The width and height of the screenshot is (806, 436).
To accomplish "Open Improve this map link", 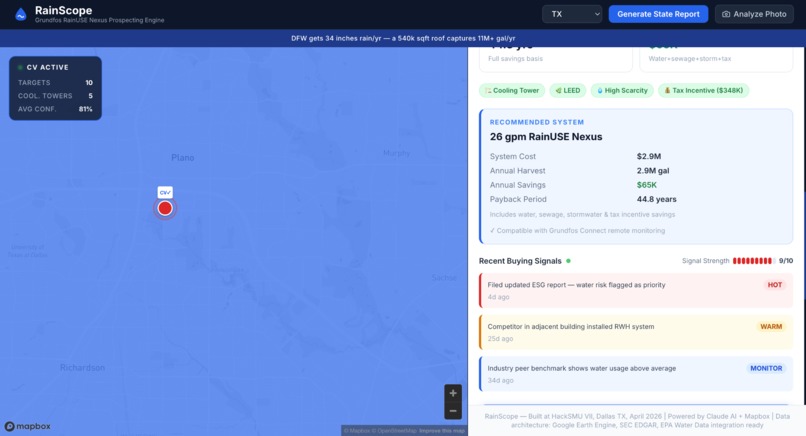I will pos(442,430).
